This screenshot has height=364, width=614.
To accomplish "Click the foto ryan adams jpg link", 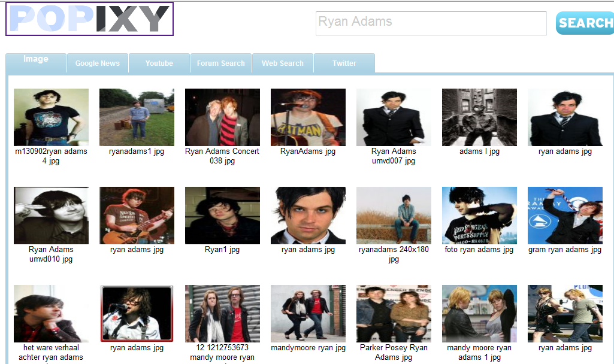I will pyautogui.click(x=479, y=250).
